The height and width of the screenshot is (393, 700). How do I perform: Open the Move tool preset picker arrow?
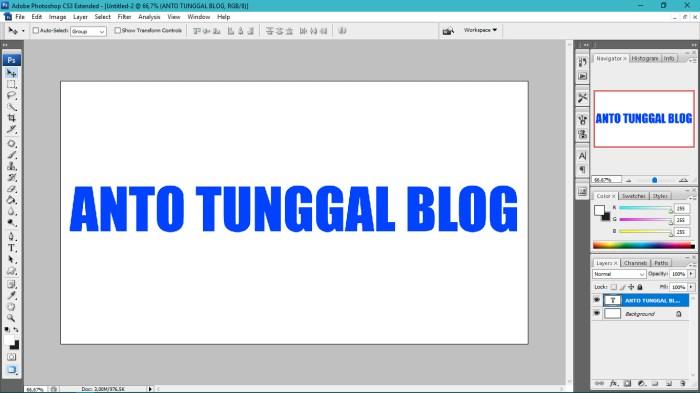click(x=23, y=31)
